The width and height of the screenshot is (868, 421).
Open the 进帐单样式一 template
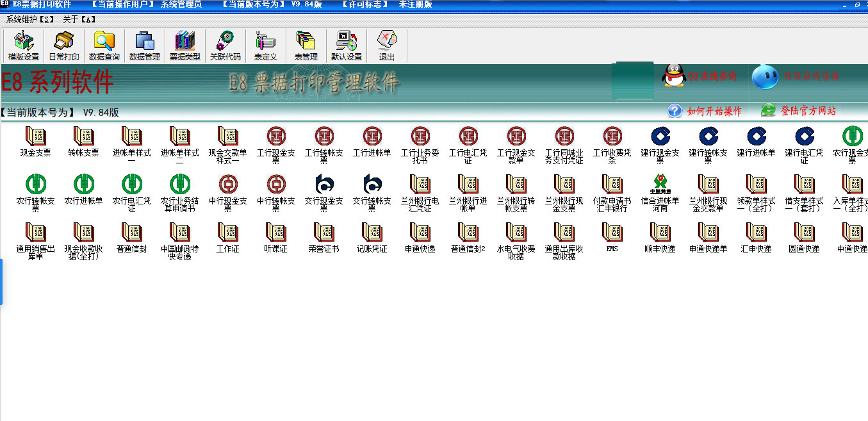[x=132, y=145]
